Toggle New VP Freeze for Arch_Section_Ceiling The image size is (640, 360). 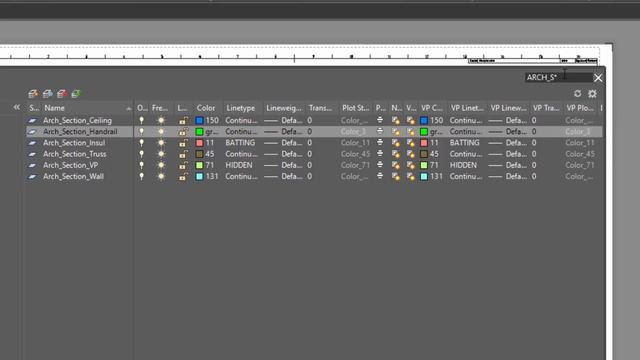pos(396,120)
